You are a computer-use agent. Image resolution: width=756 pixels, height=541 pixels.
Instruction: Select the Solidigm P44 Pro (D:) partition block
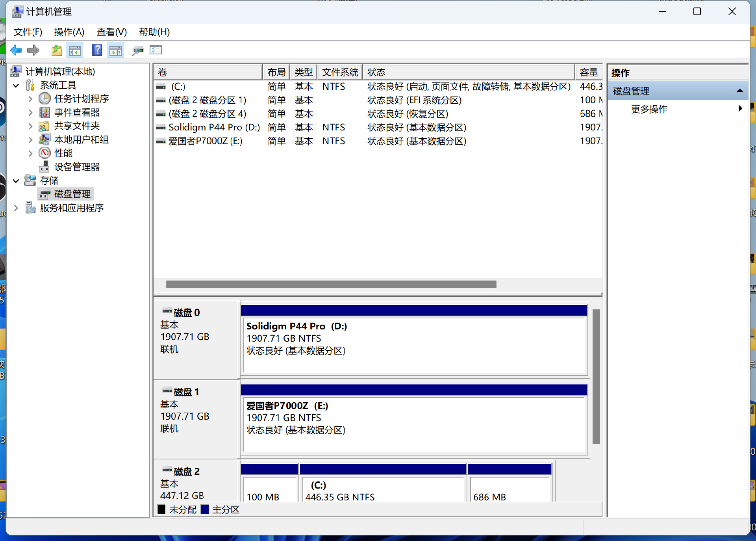pyautogui.click(x=413, y=345)
